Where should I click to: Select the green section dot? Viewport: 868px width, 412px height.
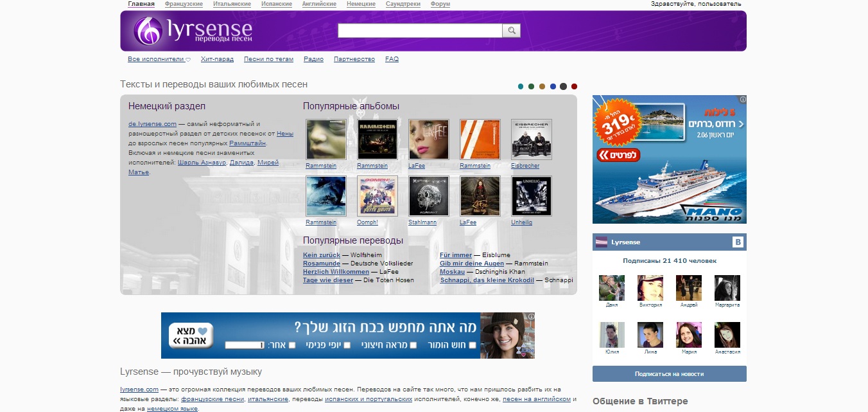tap(532, 86)
